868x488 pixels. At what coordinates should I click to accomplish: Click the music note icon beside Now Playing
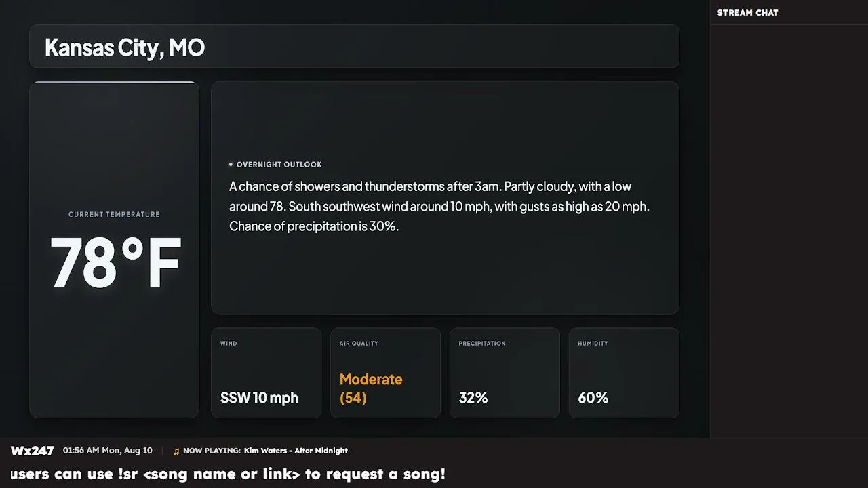click(176, 451)
